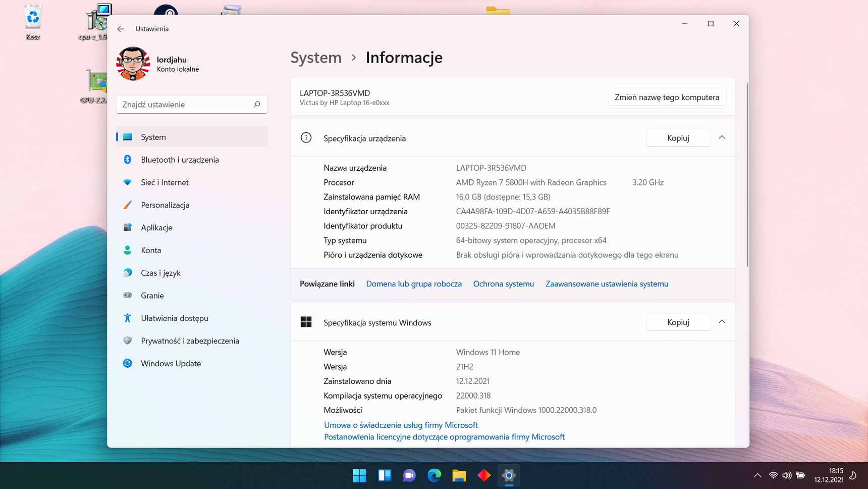
Task: Go back using the arrow in Settings
Action: coord(121,29)
